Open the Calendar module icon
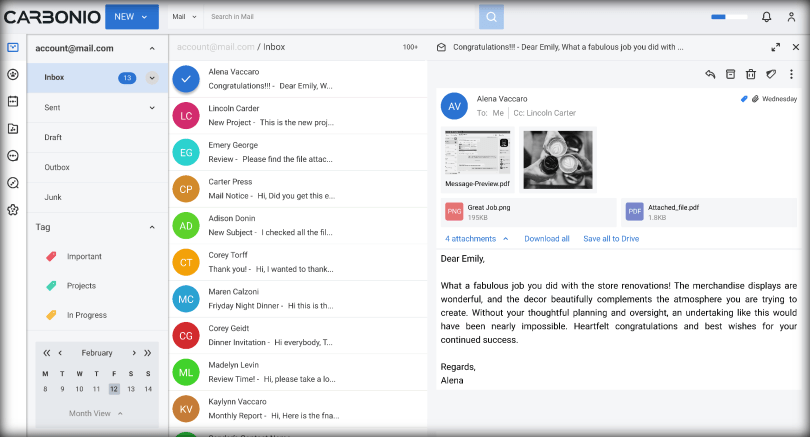The width and height of the screenshot is (810, 437). pyautogui.click(x=13, y=101)
